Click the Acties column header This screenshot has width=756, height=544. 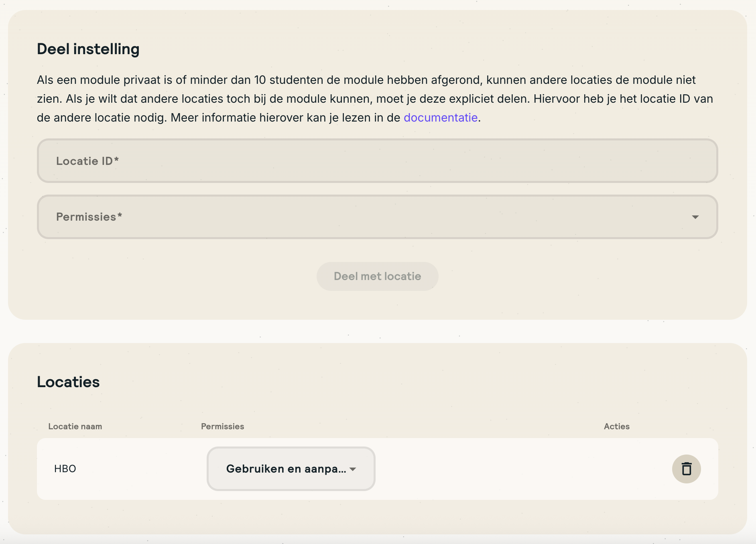[x=616, y=426]
